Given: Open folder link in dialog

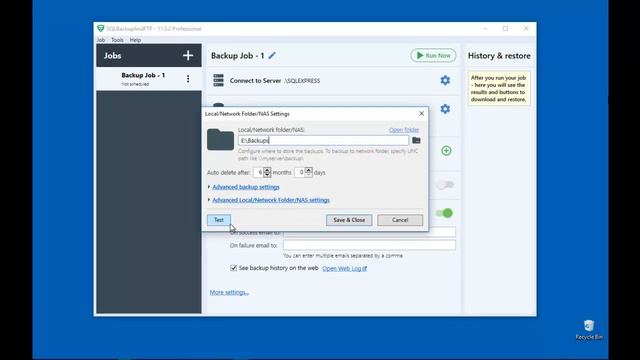Looking at the screenshot, I should 404,130.
